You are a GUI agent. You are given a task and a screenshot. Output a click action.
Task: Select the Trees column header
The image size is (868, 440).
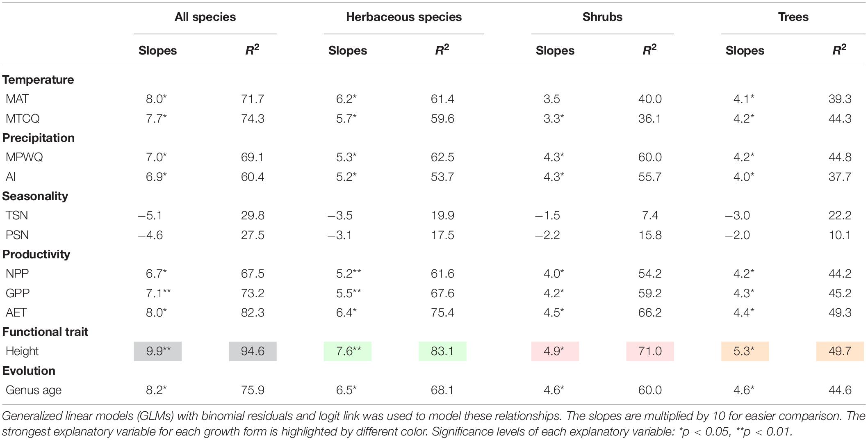pos(793,17)
